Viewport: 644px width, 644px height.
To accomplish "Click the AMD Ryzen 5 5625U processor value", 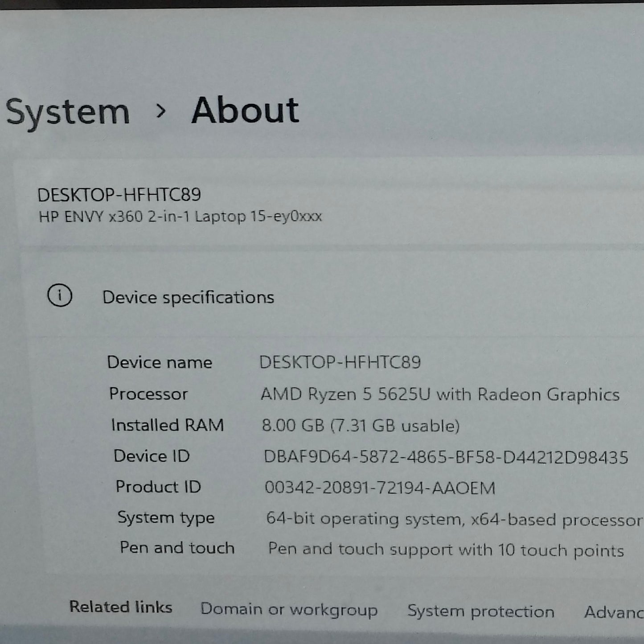I will coord(440,394).
